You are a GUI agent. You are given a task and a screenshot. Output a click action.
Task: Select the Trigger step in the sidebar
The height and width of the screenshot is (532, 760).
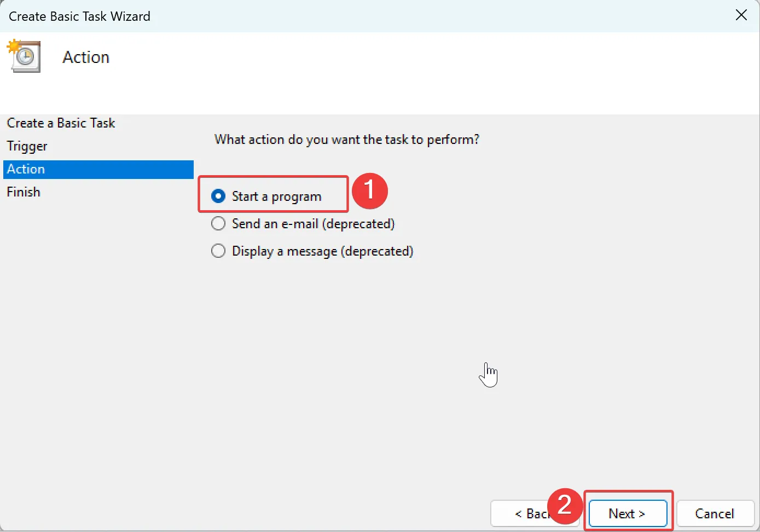27,146
